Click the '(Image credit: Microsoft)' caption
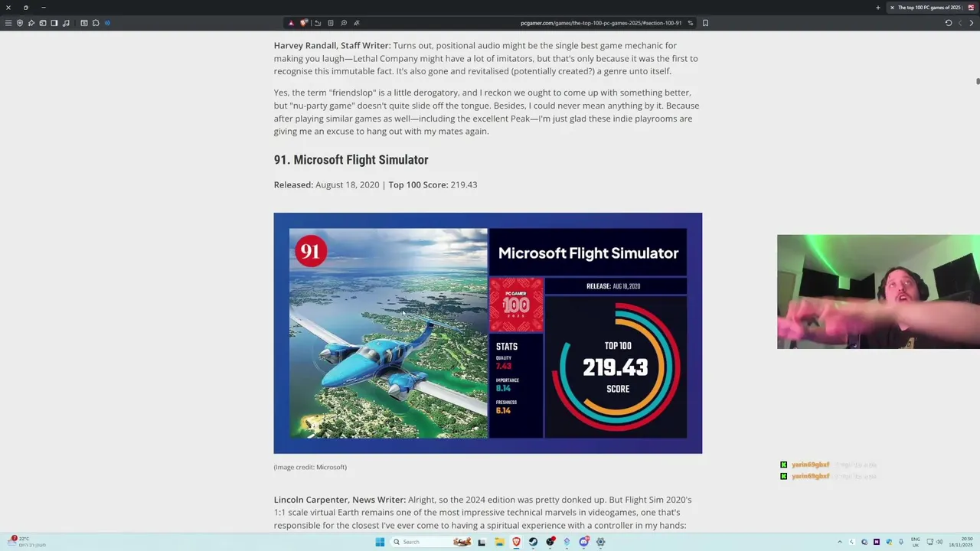Viewport: 980px width, 551px height. (310, 467)
